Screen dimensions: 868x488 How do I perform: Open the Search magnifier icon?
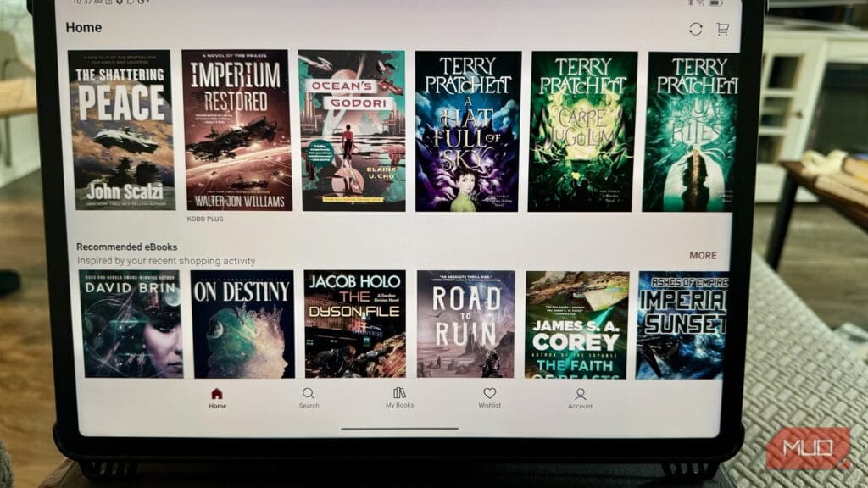[309, 393]
